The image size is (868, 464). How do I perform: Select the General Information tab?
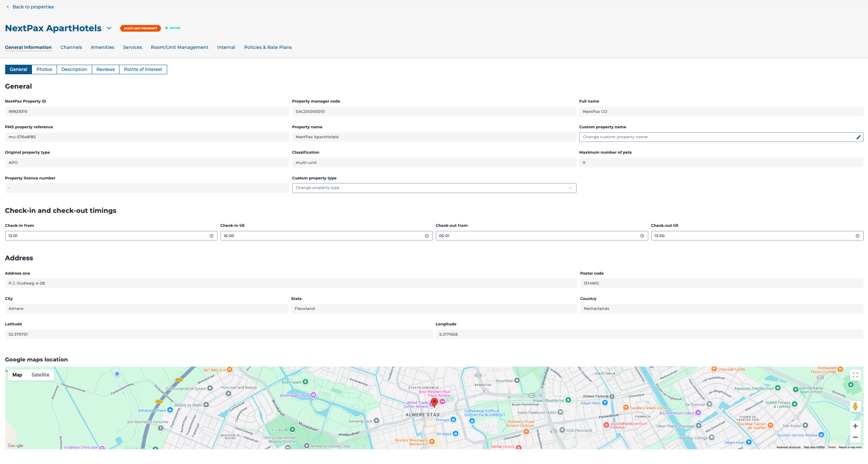(28, 47)
